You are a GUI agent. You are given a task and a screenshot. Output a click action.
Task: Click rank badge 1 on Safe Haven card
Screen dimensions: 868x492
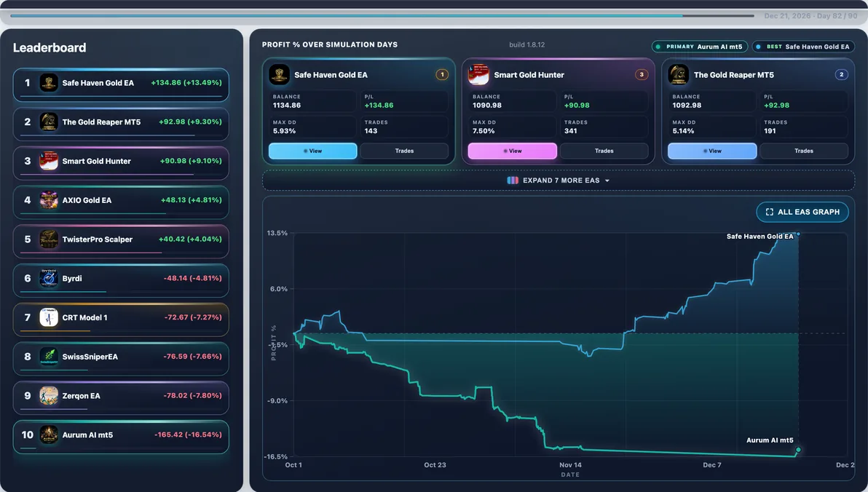442,75
